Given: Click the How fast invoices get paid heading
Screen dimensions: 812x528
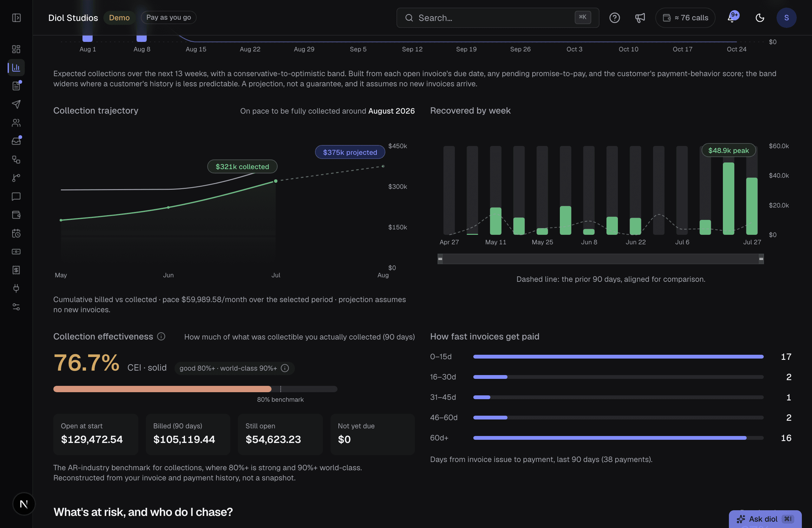Looking at the screenshot, I should pyautogui.click(x=484, y=337).
